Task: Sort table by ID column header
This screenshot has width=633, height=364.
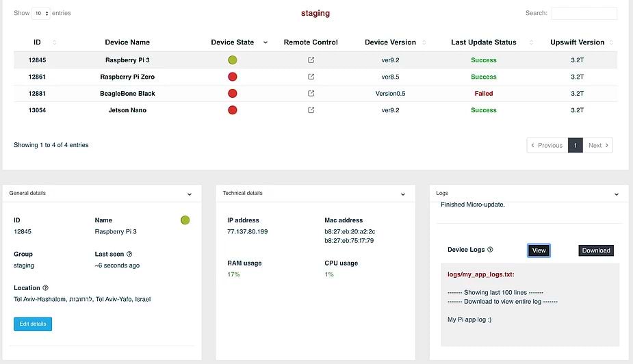Action: click(x=38, y=42)
